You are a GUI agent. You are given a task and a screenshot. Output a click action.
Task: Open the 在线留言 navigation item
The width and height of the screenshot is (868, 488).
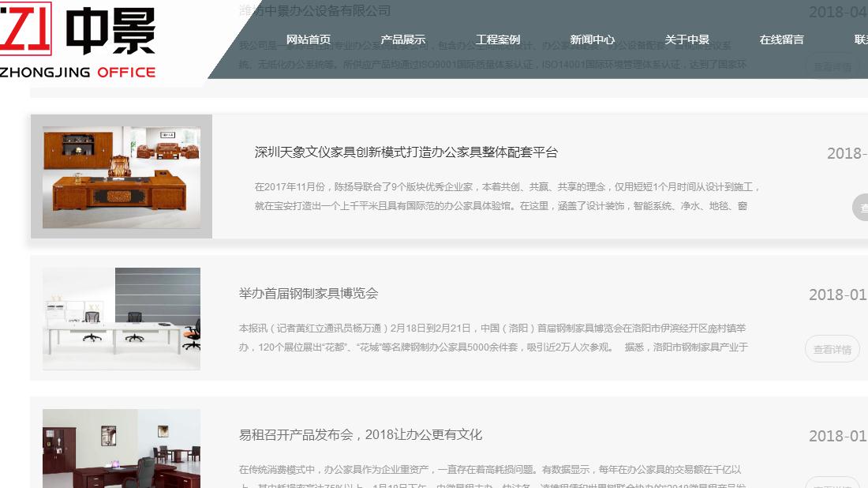point(781,39)
